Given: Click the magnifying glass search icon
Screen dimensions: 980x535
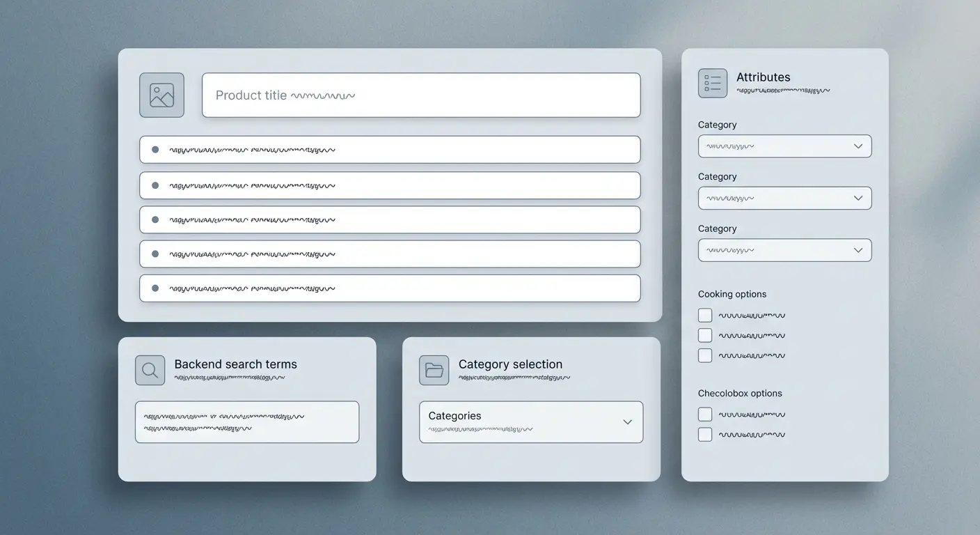Looking at the screenshot, I should click(x=150, y=370).
